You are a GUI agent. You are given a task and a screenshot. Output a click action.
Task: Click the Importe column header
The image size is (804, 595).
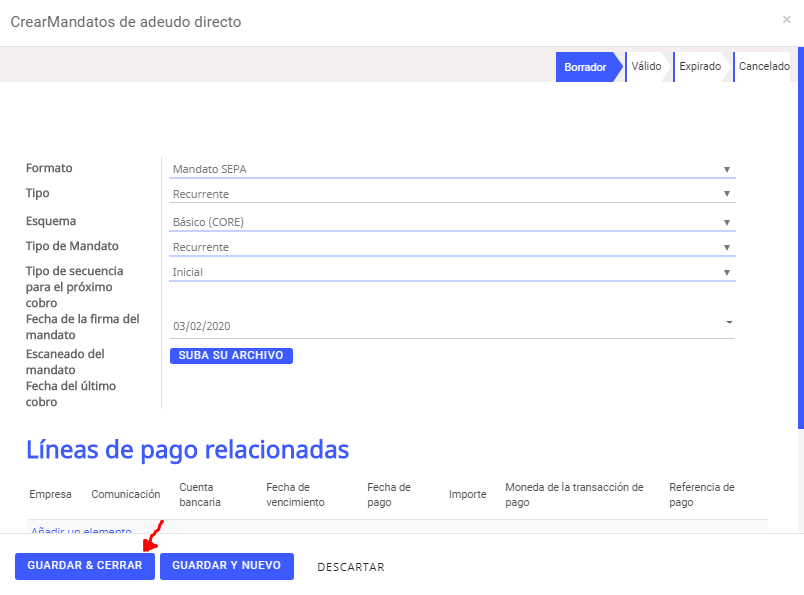468,494
